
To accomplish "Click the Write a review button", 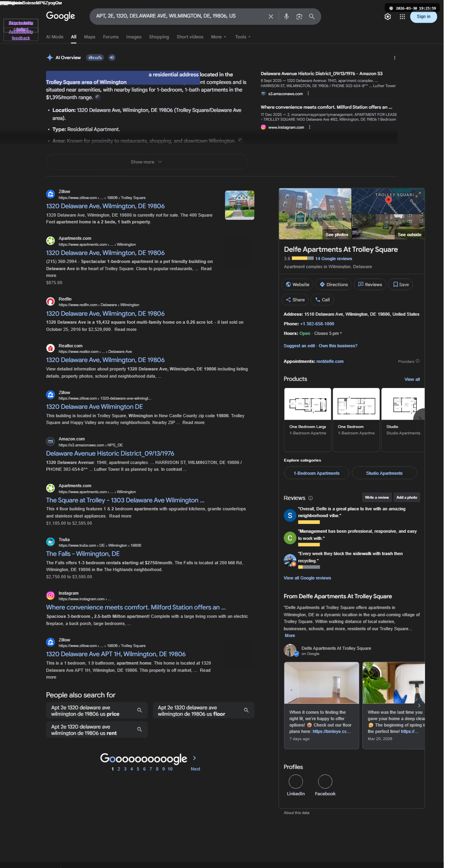I will [x=377, y=498].
